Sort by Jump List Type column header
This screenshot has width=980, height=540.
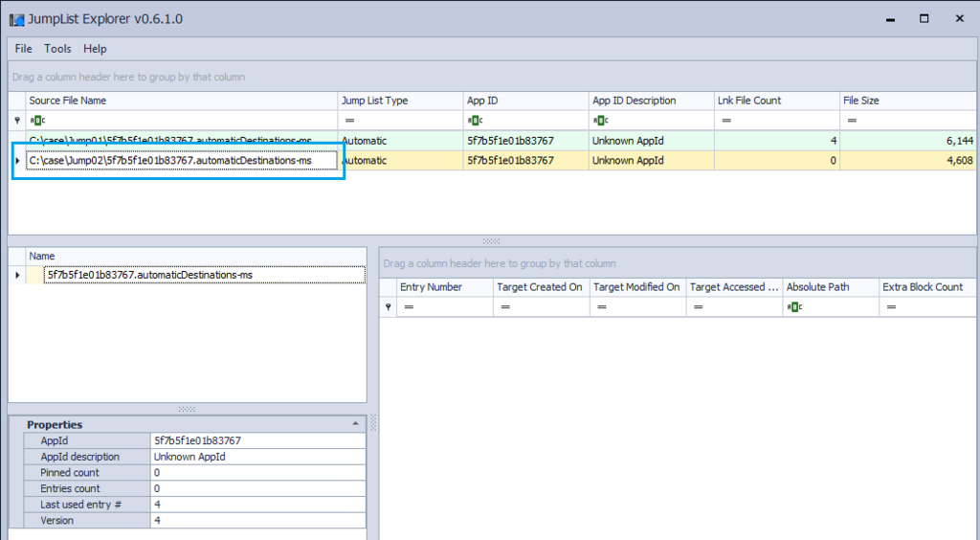click(400, 101)
